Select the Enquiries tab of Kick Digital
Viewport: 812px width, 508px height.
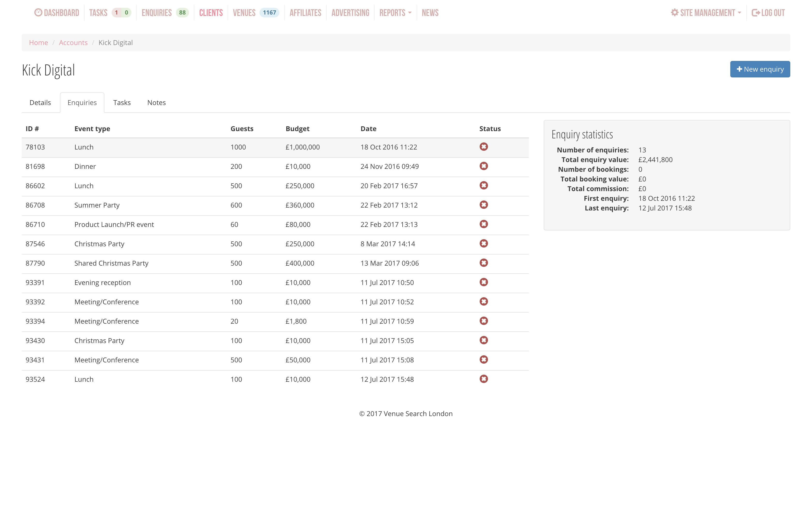[x=82, y=103]
